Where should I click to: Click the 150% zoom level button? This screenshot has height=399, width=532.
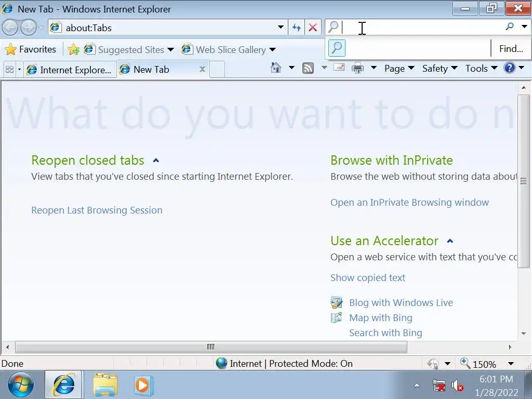coord(478,364)
